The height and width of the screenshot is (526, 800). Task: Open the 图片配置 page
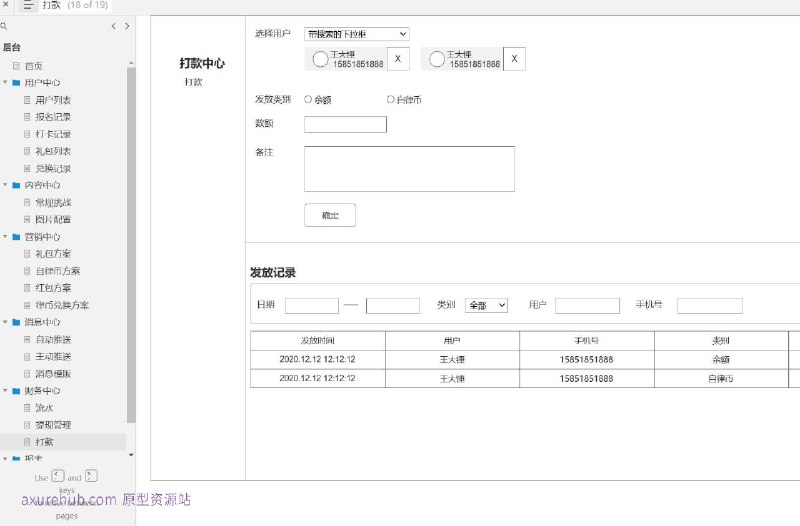53,219
